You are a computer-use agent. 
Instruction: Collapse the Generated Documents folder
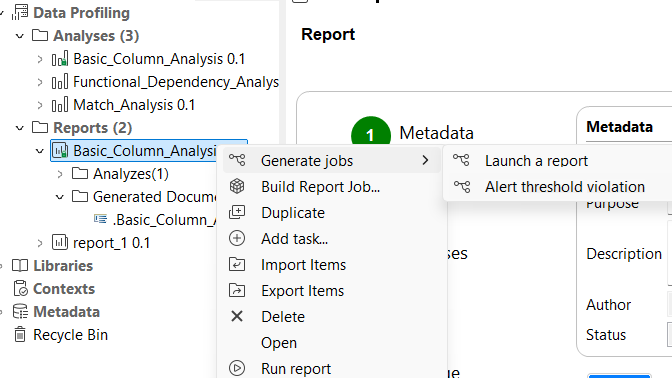tap(60, 197)
